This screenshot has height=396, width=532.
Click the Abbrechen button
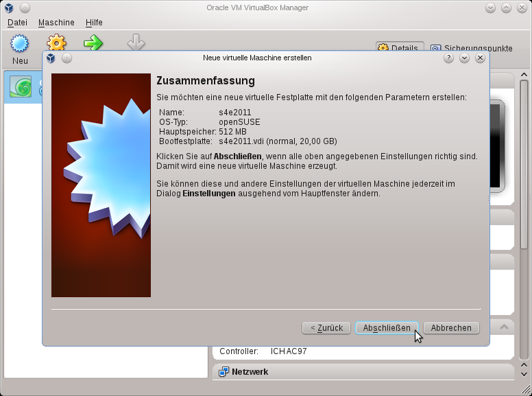(451, 328)
